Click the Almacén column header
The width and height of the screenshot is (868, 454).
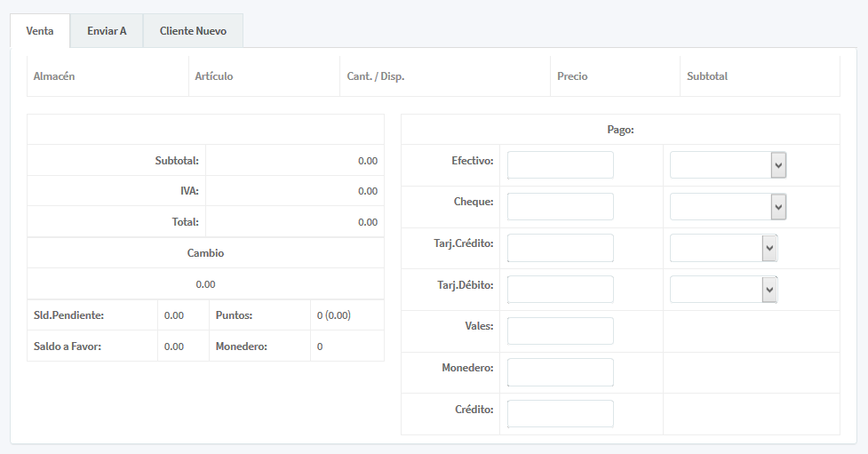(54, 76)
